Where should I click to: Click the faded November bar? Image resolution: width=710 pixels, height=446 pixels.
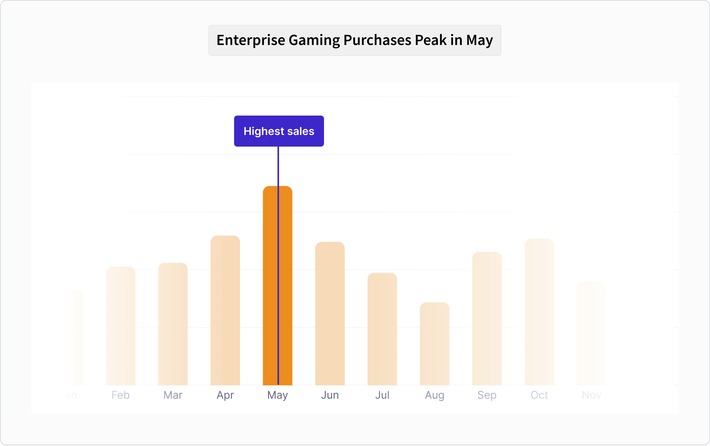(x=591, y=333)
